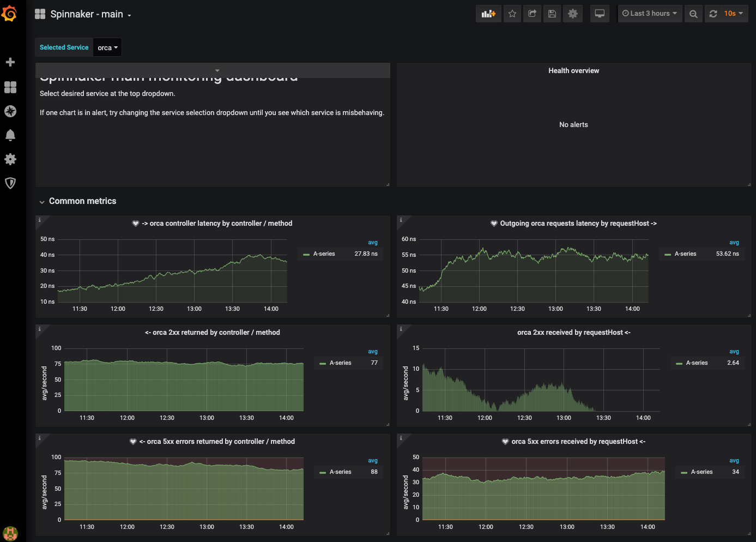Open the 10s refresh interval dropdown
The height and width of the screenshot is (542, 756).
[734, 14]
